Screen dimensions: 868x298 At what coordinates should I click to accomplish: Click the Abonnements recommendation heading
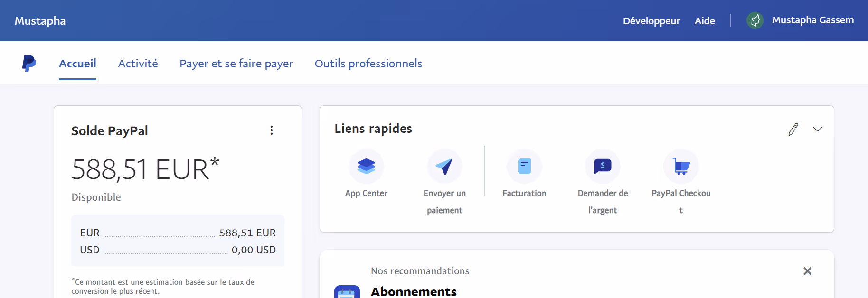pyautogui.click(x=414, y=291)
